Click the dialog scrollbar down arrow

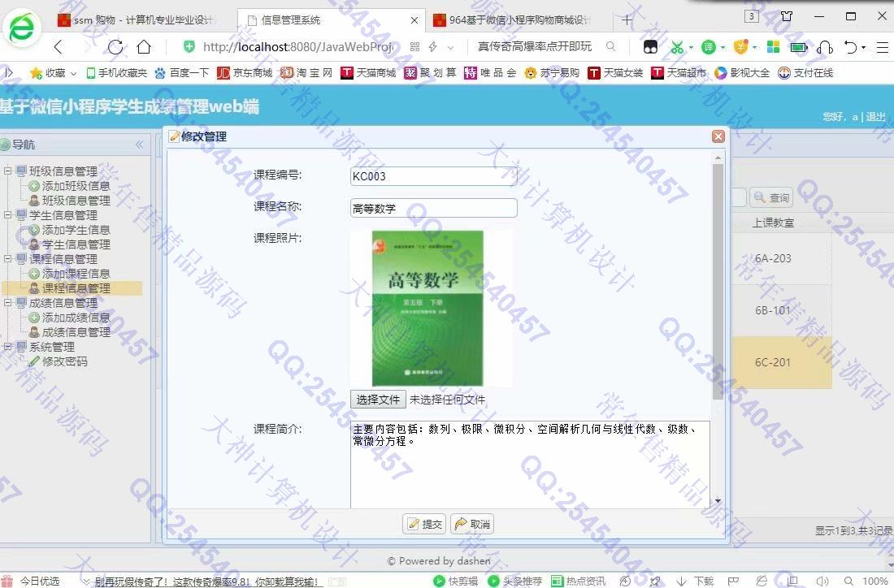coord(718,501)
